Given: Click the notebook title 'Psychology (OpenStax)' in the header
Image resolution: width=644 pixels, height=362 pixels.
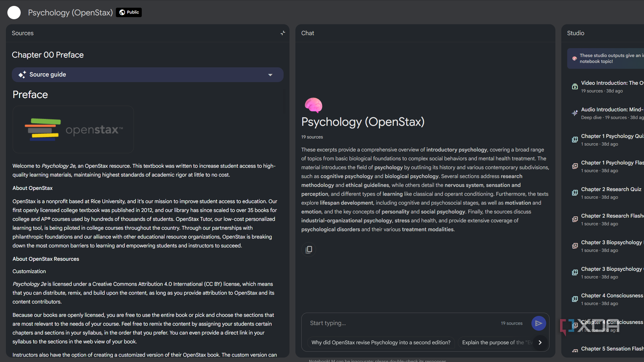Looking at the screenshot, I should 70,12.
